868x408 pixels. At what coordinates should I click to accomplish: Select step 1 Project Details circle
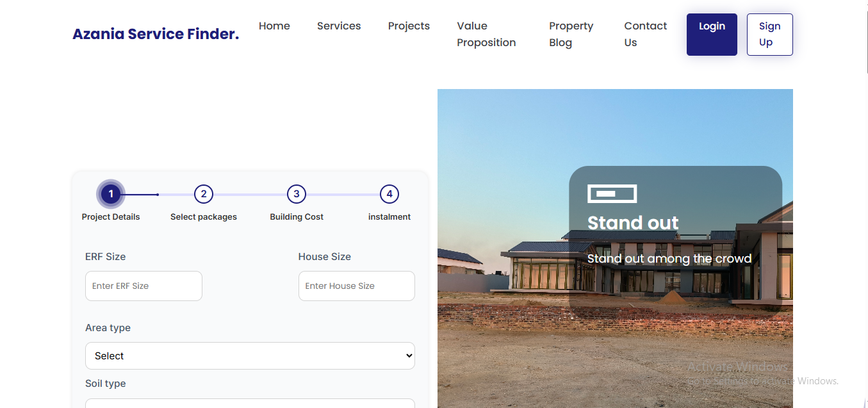tap(111, 193)
